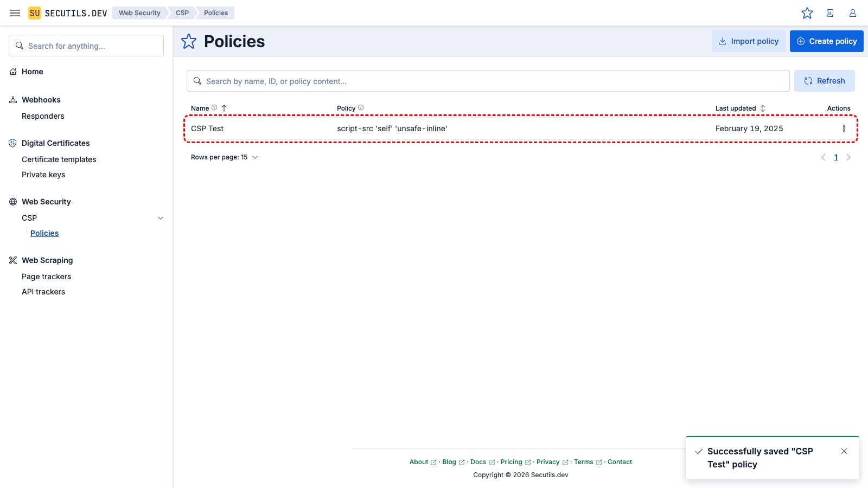The image size is (868, 488).
Task: Open the hamburger navigation menu
Action: (15, 12)
